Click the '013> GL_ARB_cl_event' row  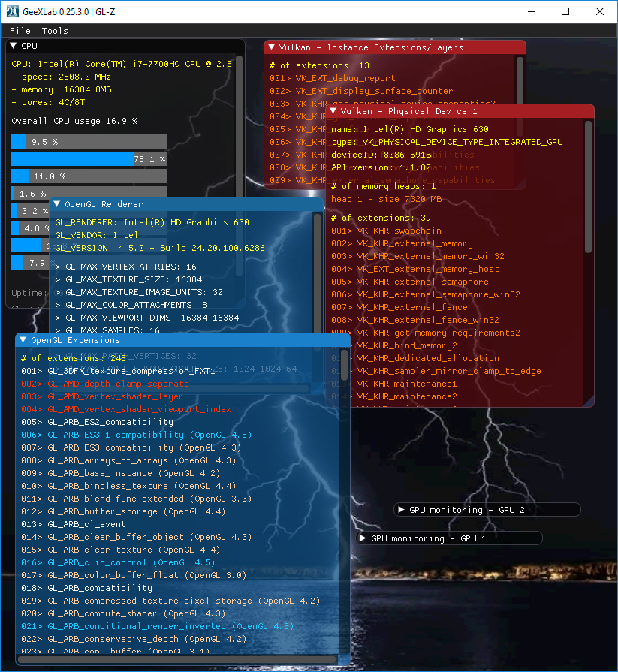[74, 524]
